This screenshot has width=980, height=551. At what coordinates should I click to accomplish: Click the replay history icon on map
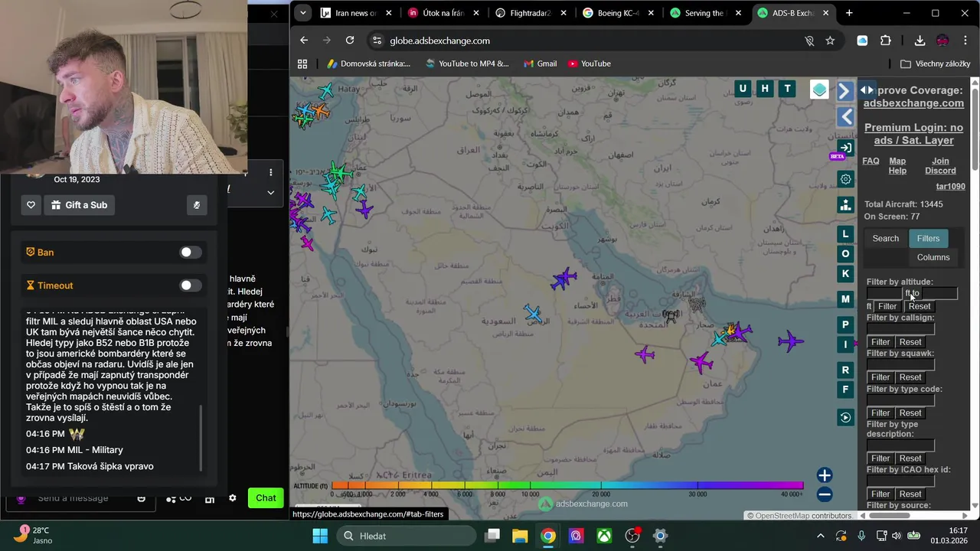point(845,417)
